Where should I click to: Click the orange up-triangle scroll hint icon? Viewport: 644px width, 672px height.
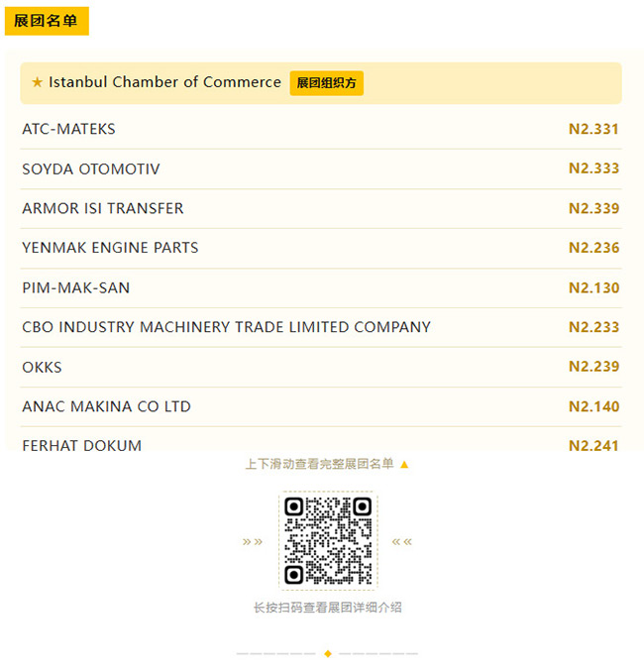pos(404,464)
